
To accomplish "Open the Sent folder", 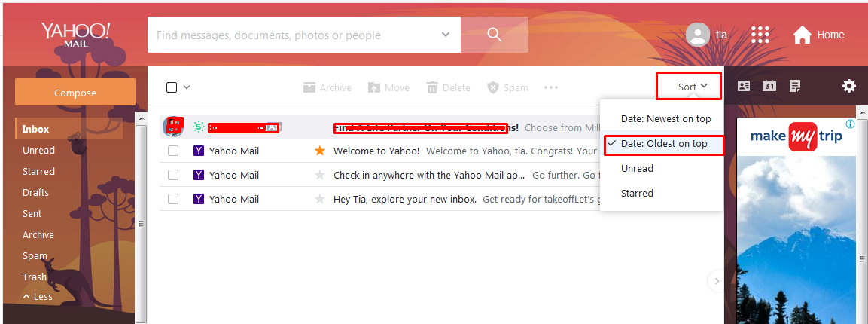I will point(32,213).
